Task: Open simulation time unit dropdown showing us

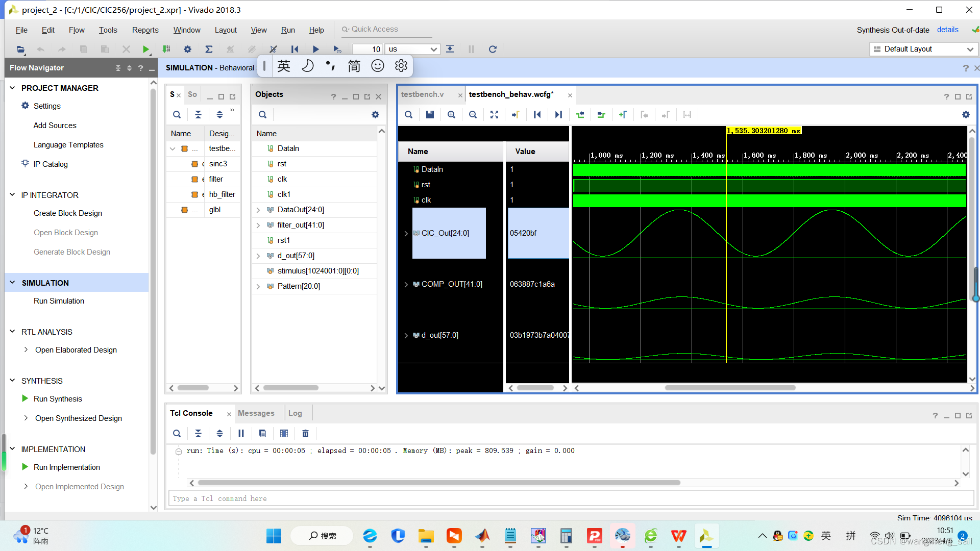Action: (412, 49)
